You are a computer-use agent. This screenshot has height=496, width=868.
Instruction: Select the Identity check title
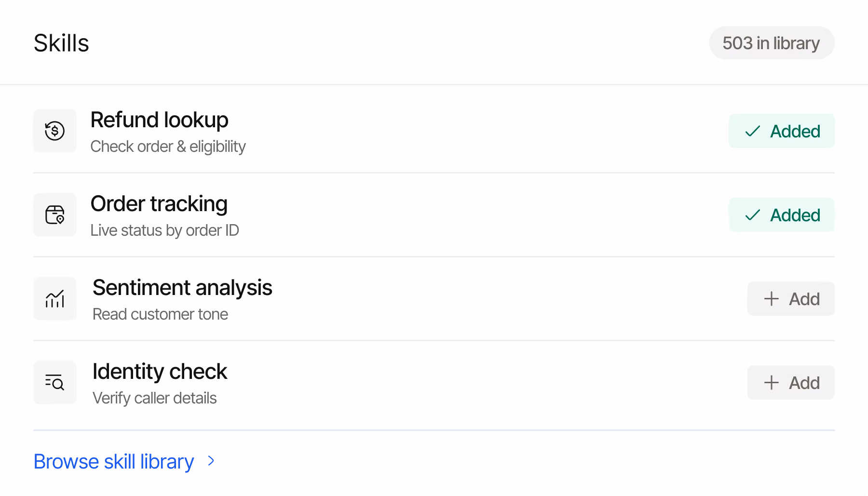(160, 372)
